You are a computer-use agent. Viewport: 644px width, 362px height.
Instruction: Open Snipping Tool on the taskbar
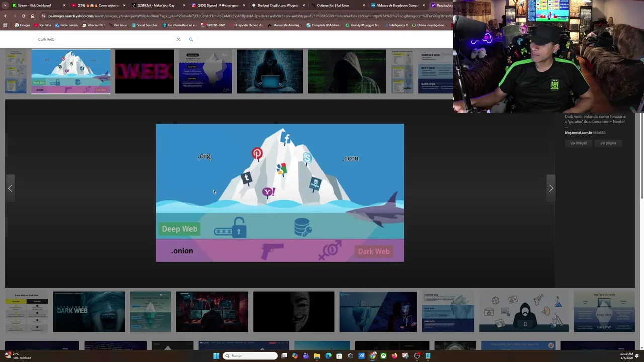pos(406,356)
